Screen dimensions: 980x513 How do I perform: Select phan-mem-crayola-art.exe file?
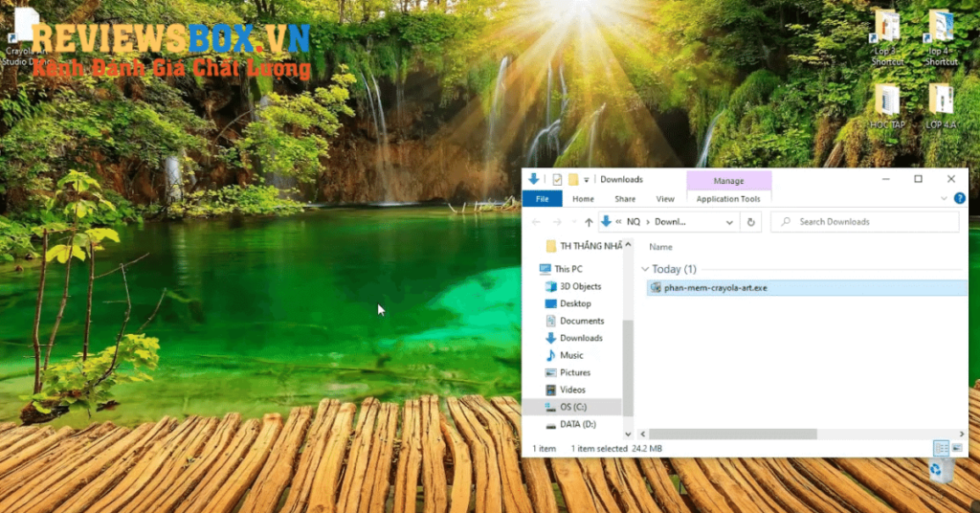(x=715, y=287)
